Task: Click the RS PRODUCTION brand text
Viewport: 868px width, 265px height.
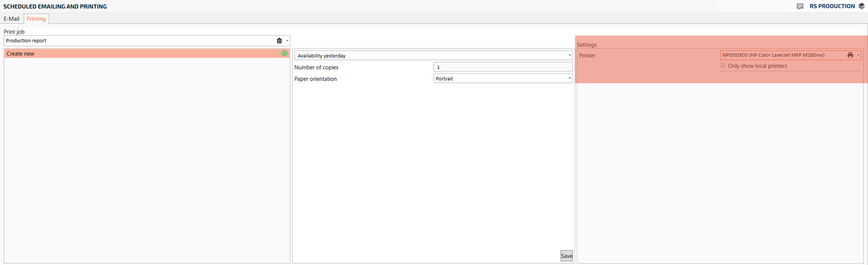Action: (x=832, y=6)
